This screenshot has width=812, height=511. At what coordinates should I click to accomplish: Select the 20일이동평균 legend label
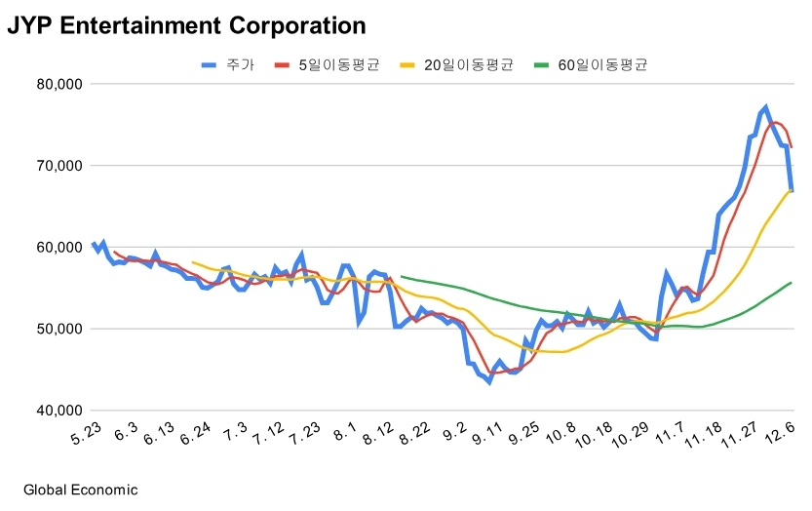[469, 64]
